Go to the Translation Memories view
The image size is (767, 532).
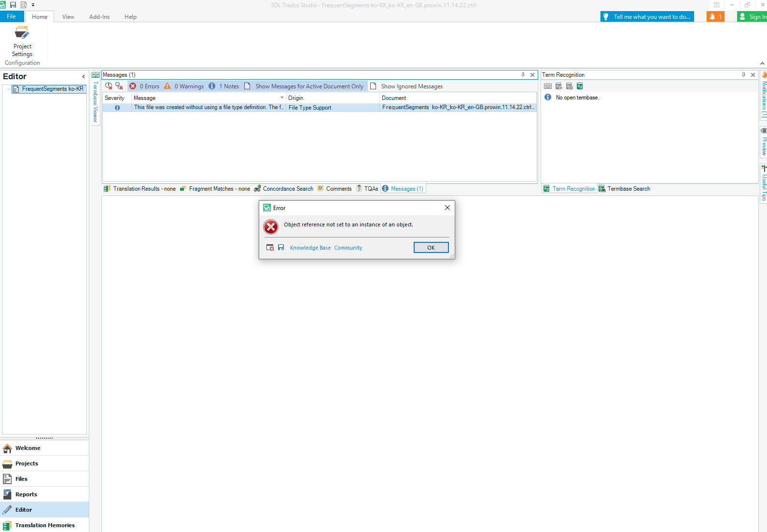point(44,525)
